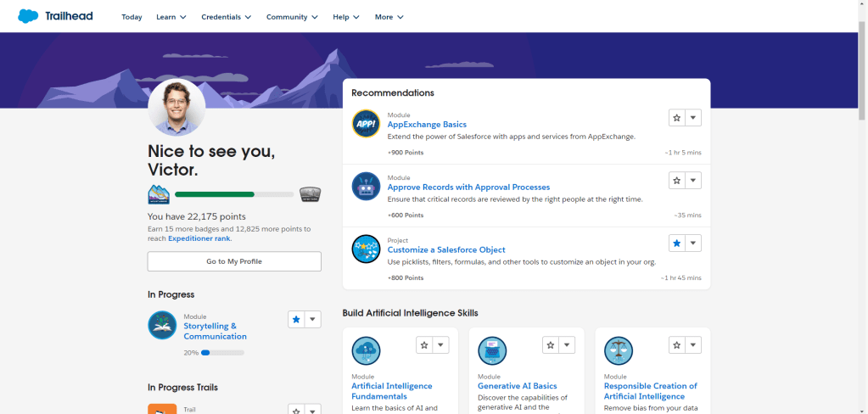Favorite the AppExchange Basics module with star
Image resolution: width=868 pixels, height=414 pixels.
677,118
